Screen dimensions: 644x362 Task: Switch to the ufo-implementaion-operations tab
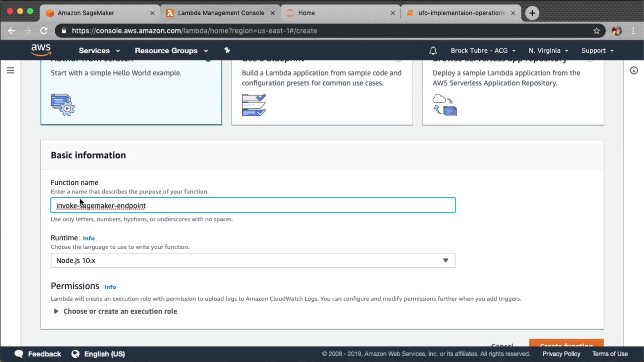tap(461, 13)
